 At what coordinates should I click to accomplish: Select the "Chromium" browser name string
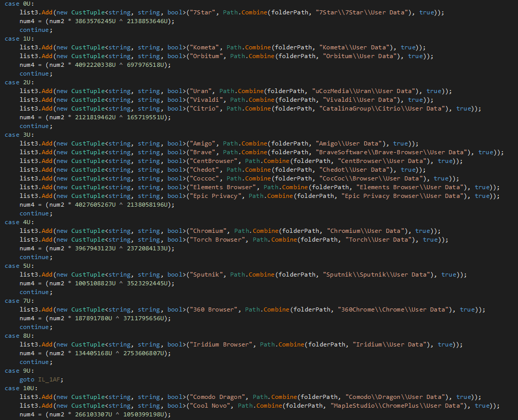pos(208,231)
